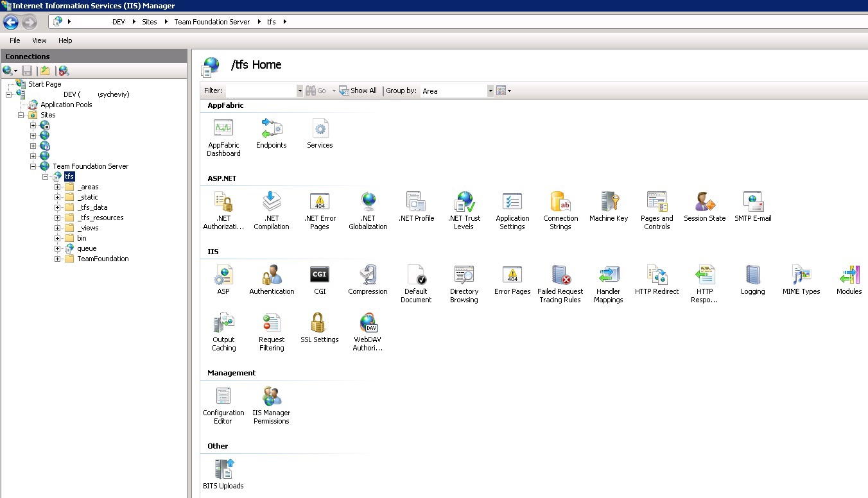Click into the Filter text field
The width and height of the screenshot is (868, 498).
click(x=261, y=90)
